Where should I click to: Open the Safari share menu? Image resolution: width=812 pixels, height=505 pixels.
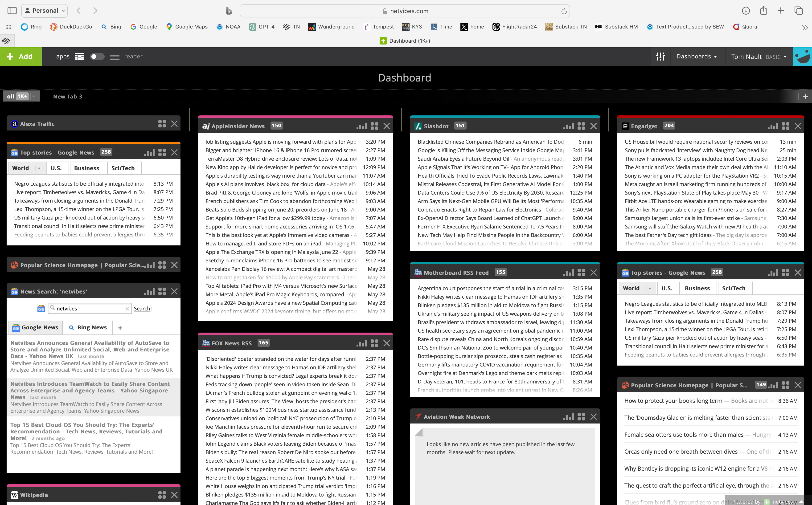pyautogui.click(x=763, y=11)
